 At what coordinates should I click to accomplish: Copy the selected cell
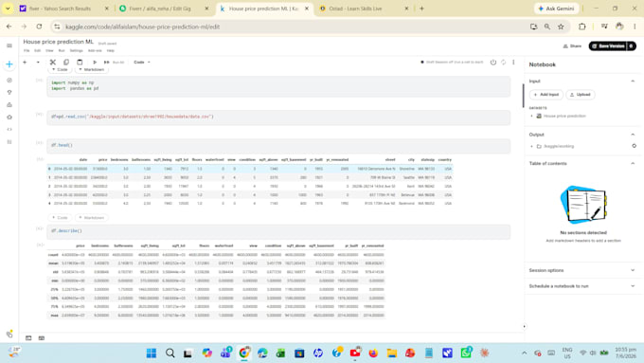66,62
